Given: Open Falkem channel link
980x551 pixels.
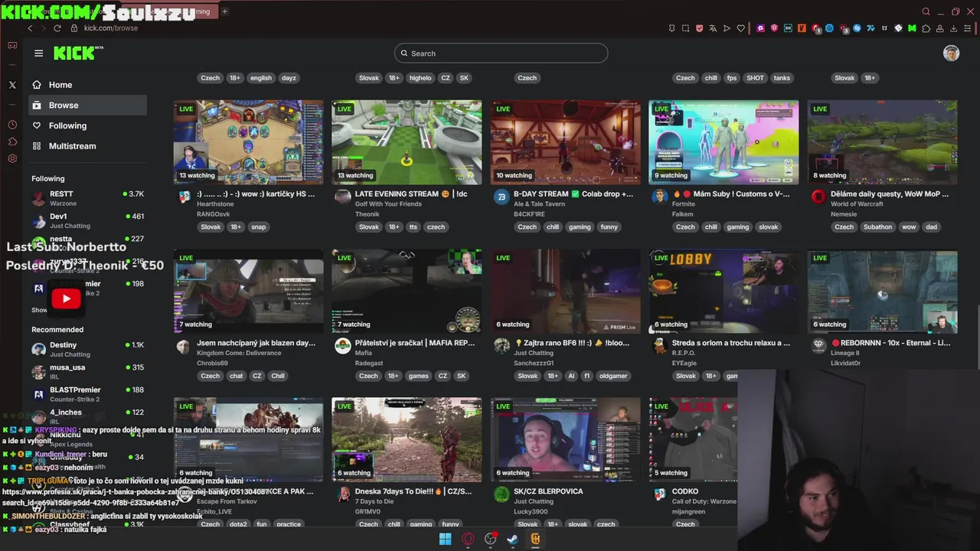Looking at the screenshot, I should click(683, 214).
